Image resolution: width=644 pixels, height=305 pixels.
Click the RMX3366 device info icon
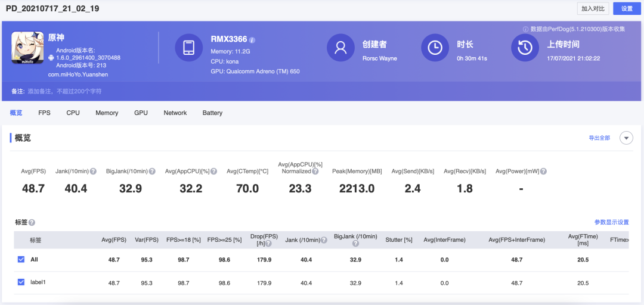pos(252,40)
